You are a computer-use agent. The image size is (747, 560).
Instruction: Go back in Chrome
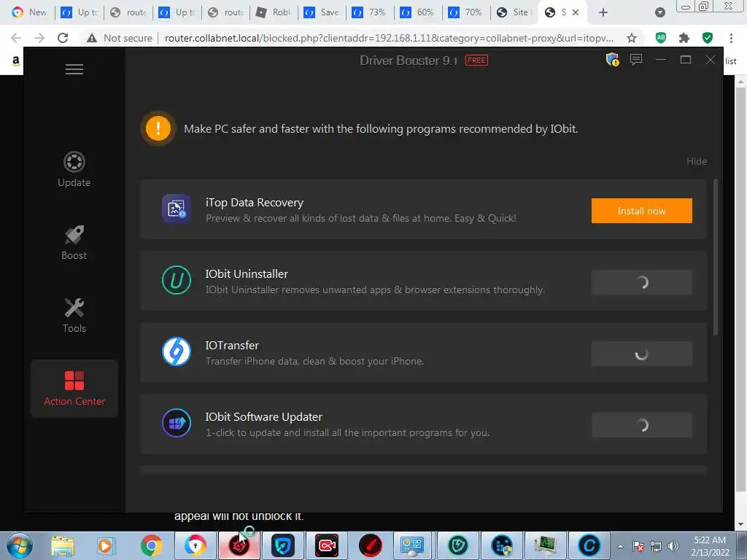pyautogui.click(x=16, y=38)
